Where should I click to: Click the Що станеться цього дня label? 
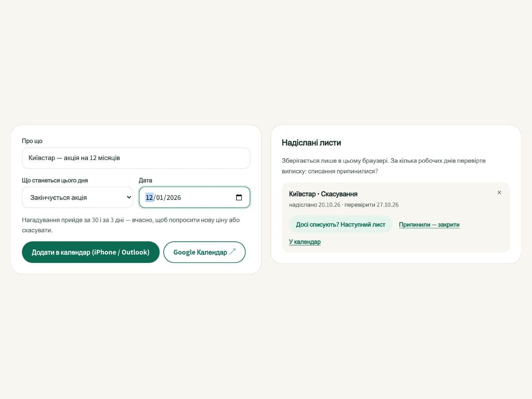[55, 180]
